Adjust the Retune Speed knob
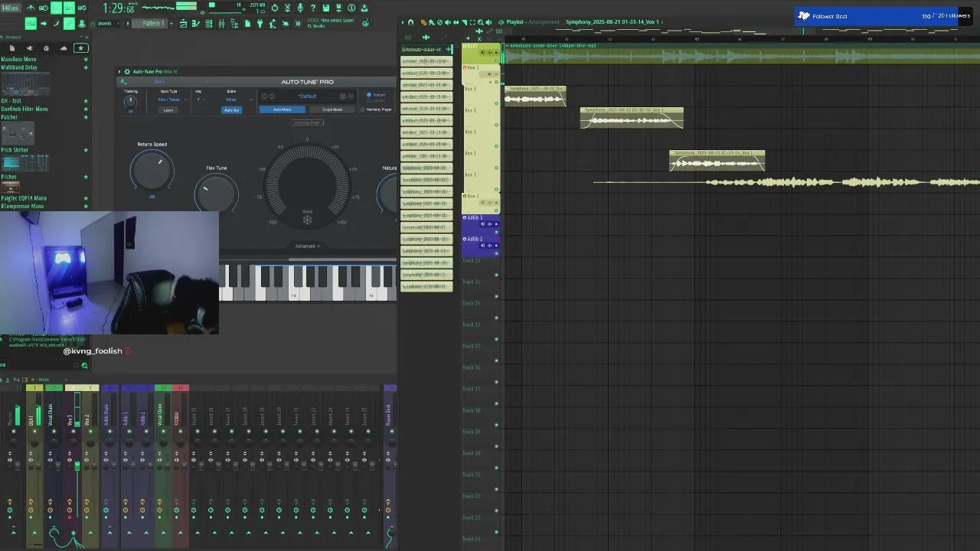Image resolution: width=980 pixels, height=551 pixels. click(152, 171)
